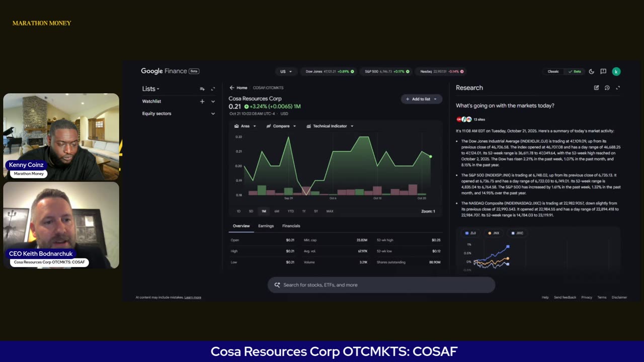Open the Lists dropdown menu
Screen dimensions: 644x362
pos(150,89)
